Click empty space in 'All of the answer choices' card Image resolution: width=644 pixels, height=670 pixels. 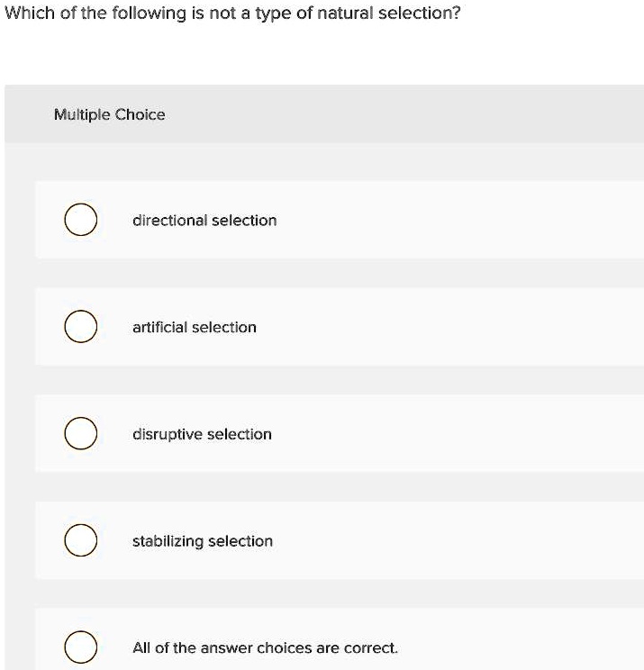(x=522, y=647)
